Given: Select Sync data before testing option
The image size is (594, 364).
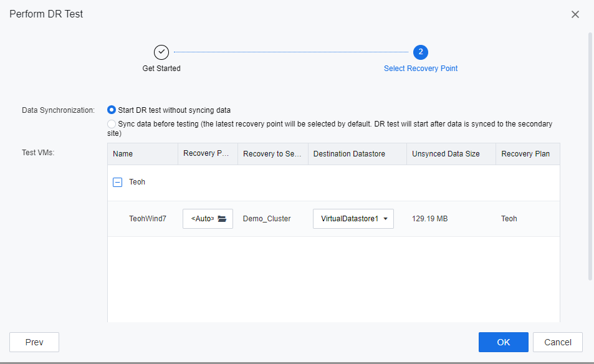Looking at the screenshot, I should pyautogui.click(x=112, y=124).
